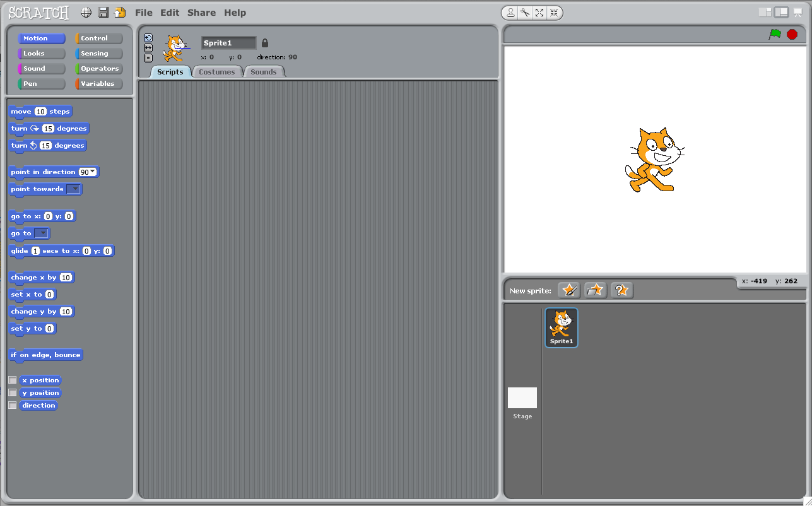Click the glide secs to x y block
The image size is (812, 506).
click(x=61, y=251)
